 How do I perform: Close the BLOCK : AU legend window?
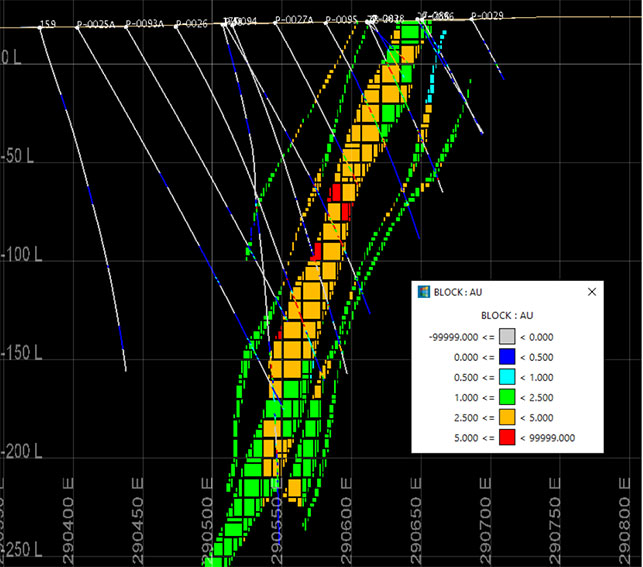(591, 292)
